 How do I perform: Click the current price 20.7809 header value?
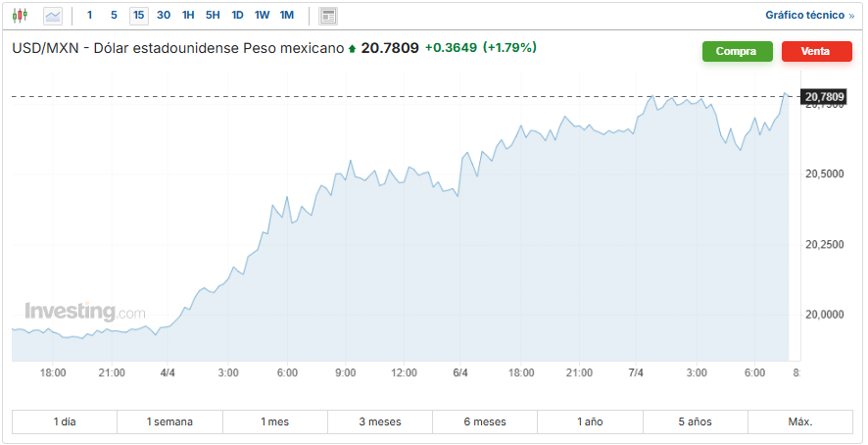(390, 48)
